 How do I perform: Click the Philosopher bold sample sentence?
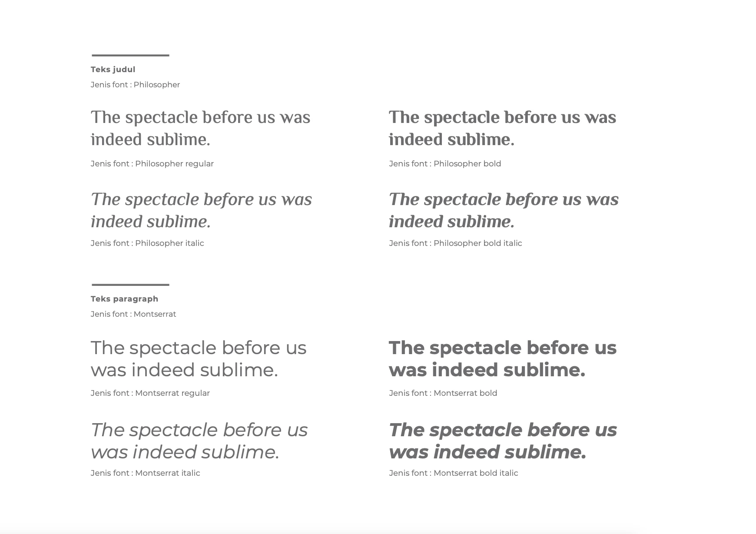[x=502, y=128]
